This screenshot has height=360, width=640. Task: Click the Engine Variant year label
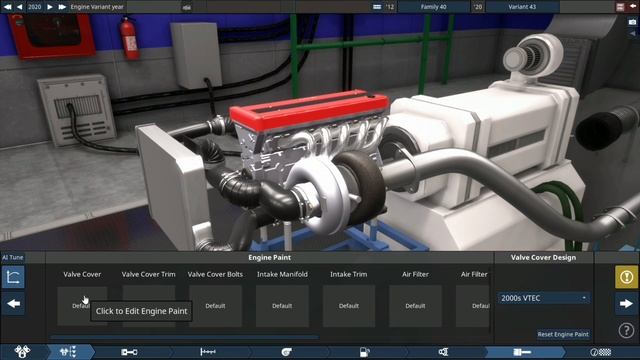pos(97,7)
